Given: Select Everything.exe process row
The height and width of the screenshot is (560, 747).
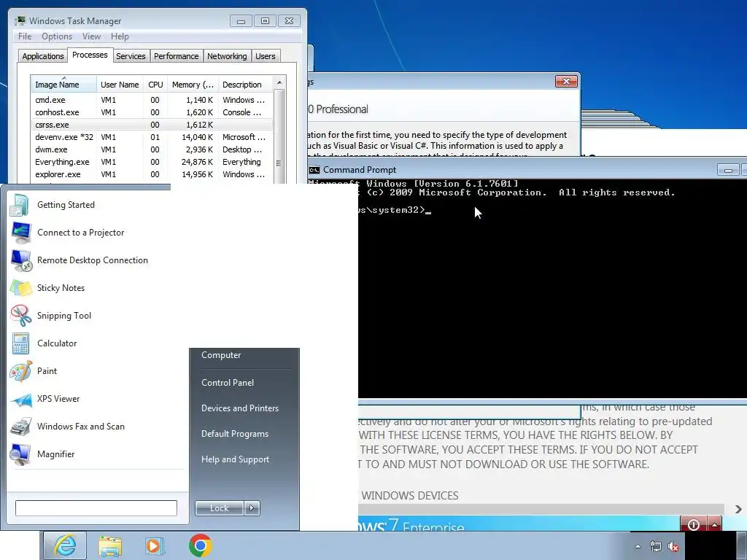Looking at the screenshot, I should pos(152,162).
